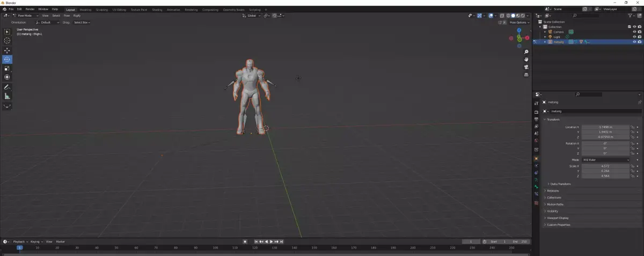The image size is (644, 256).
Task: Open timeline Playback menu
Action: [x=19, y=242]
